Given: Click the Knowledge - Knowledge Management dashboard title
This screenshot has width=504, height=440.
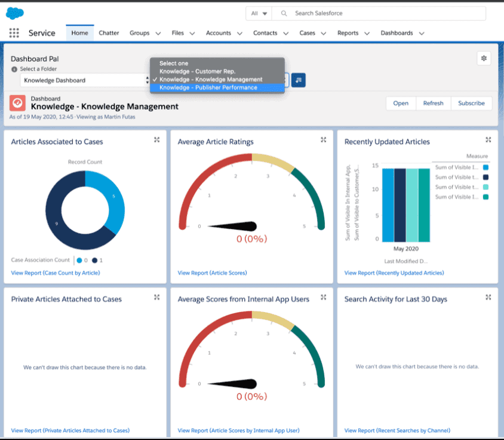Looking at the screenshot, I should [105, 106].
